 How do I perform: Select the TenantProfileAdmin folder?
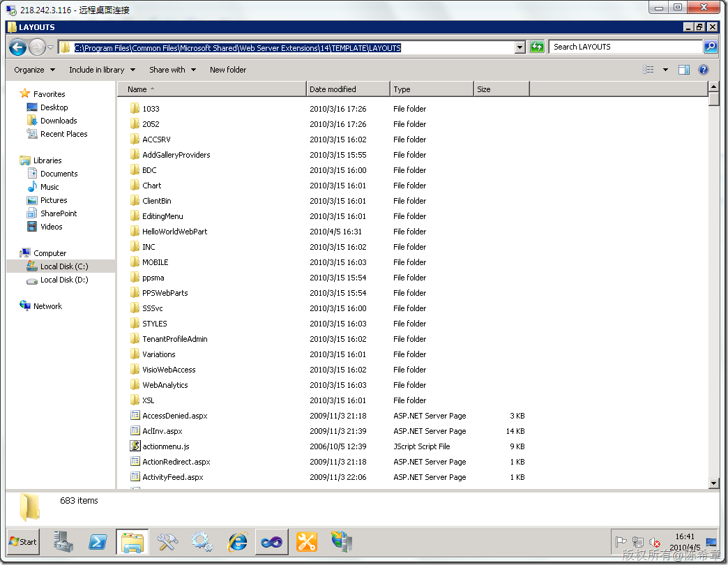174,339
